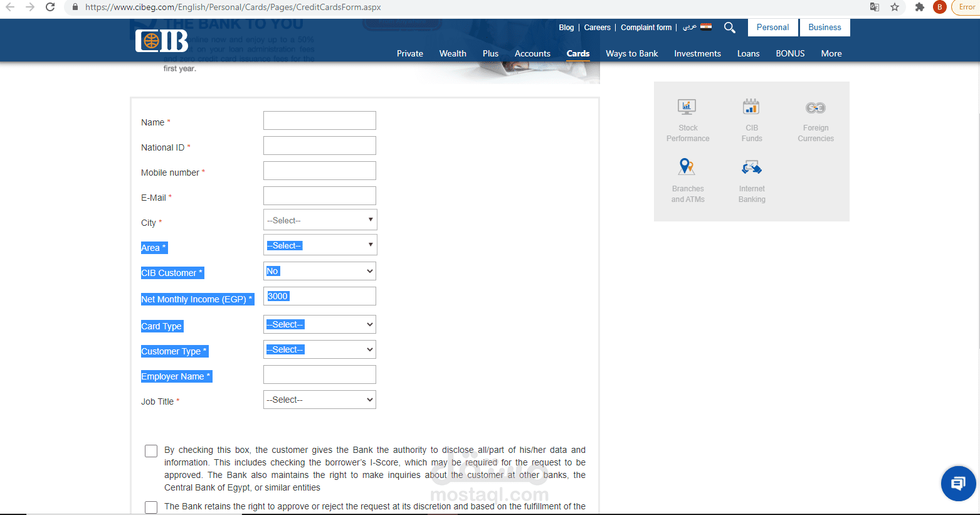Viewport: 980px width, 515px height.
Task: Click the browser address bar URL
Action: click(x=233, y=8)
